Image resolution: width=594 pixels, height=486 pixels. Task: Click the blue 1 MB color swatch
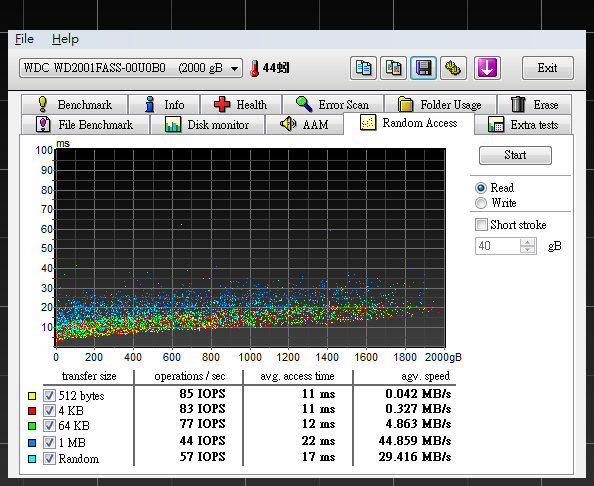coord(32,443)
